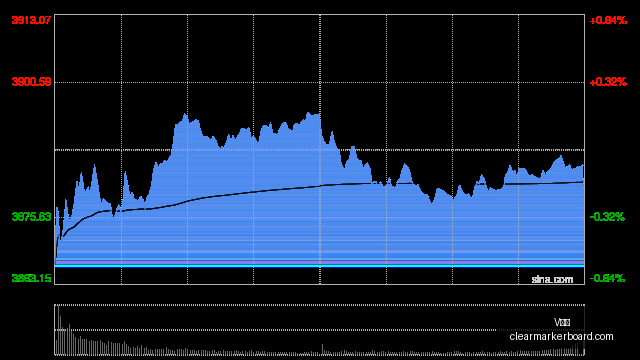
Task: Select the -0.64% bottom percentage label
Action: coord(607,278)
